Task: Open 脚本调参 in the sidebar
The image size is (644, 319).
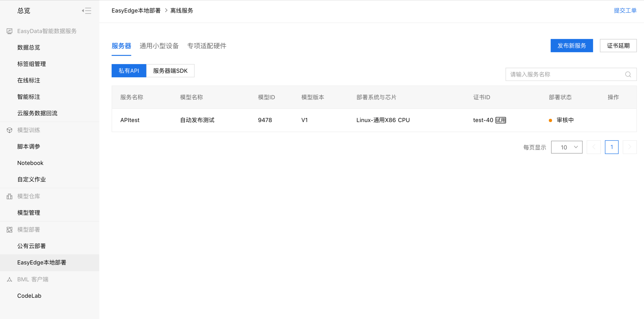Action: [28, 147]
